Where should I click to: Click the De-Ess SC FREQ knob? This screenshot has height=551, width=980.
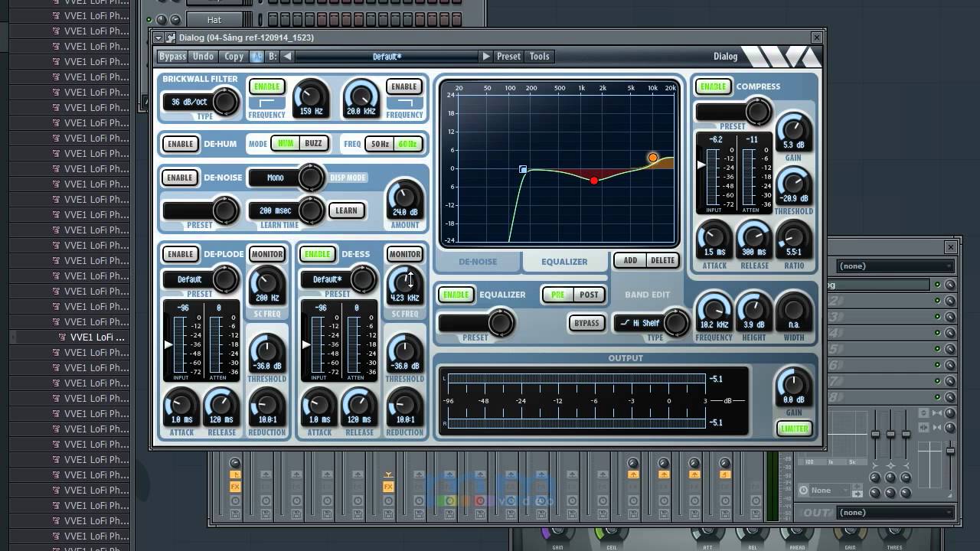tap(405, 285)
